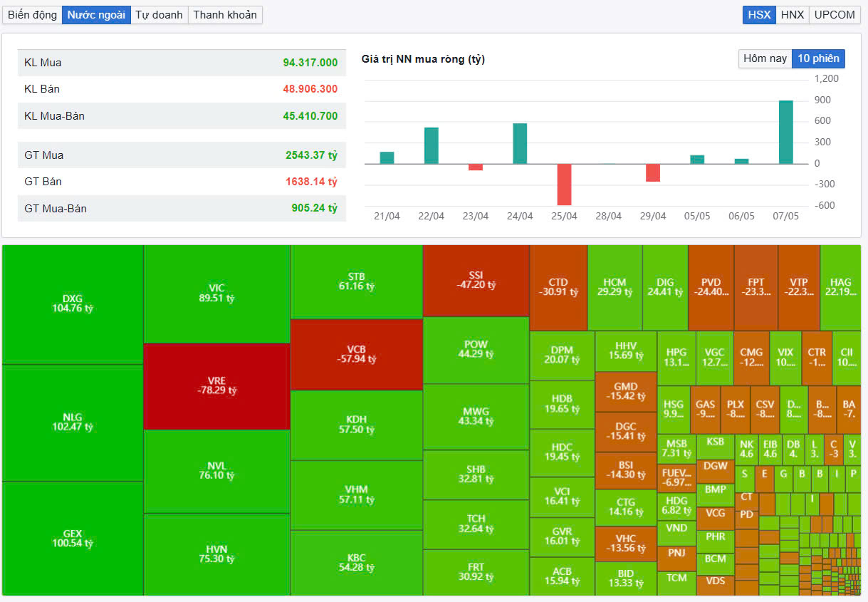The width and height of the screenshot is (868, 602).
Task: Open the VTP tile
Action: [x=799, y=288]
